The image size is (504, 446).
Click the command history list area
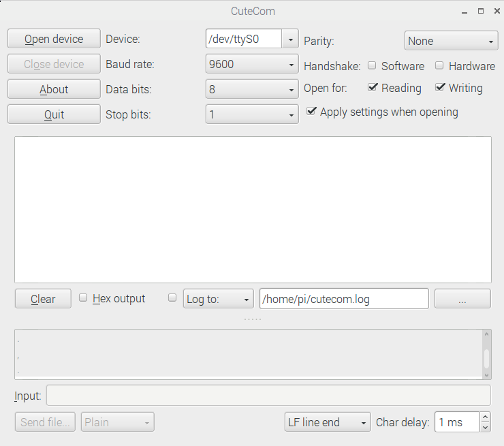(249, 354)
